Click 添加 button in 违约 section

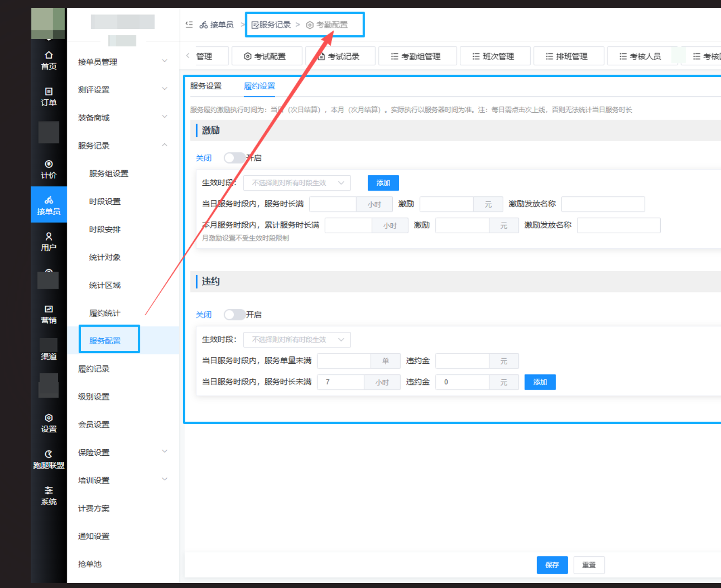540,382
